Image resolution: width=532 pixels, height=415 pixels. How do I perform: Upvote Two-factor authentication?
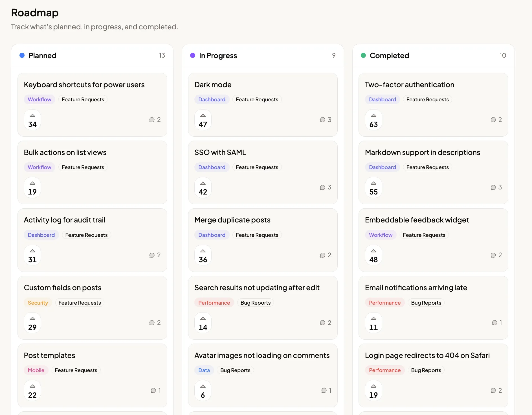point(373,120)
